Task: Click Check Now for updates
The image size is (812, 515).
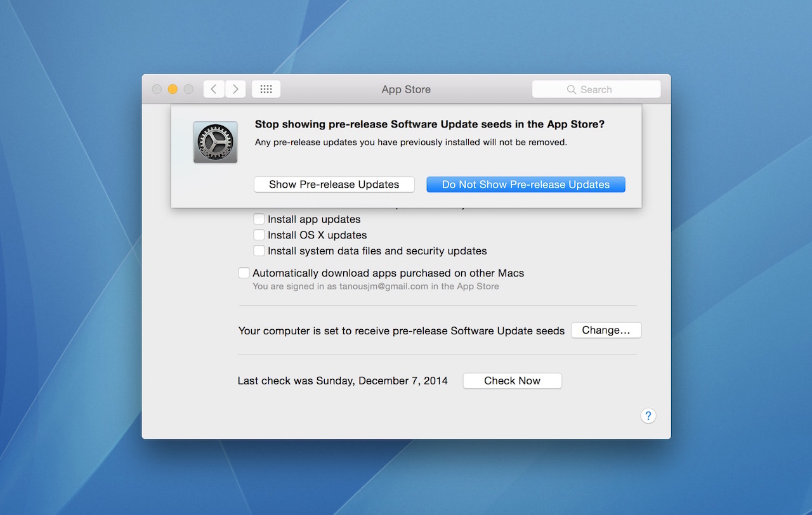Action: (513, 381)
